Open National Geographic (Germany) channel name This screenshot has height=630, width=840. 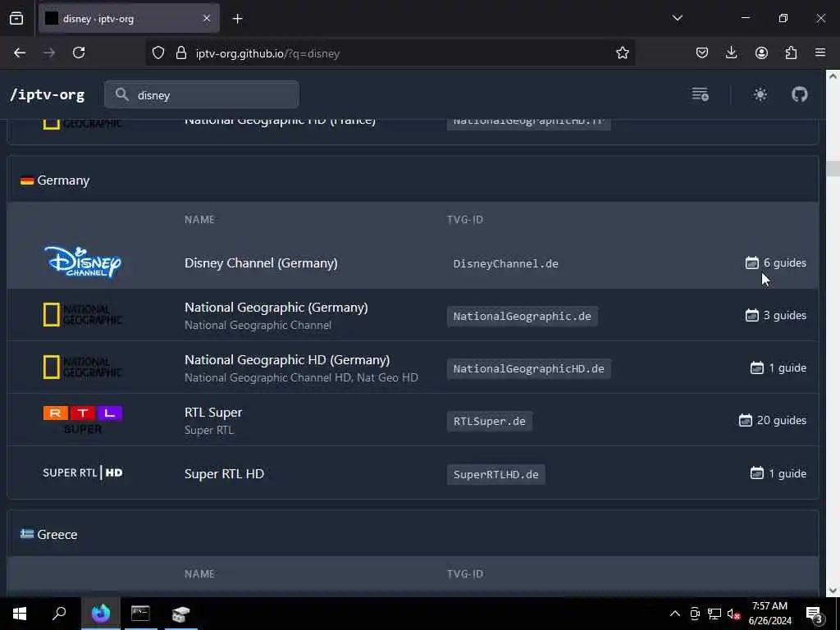tap(276, 308)
